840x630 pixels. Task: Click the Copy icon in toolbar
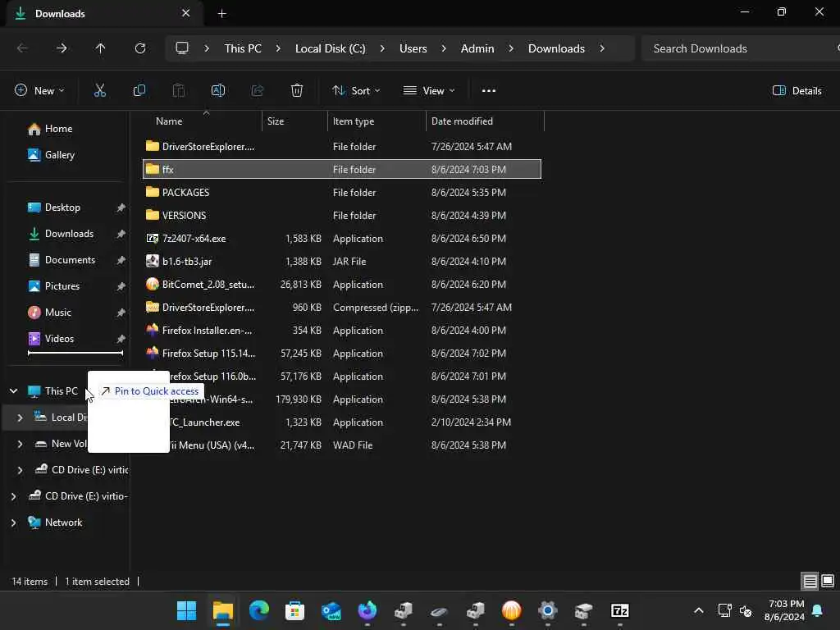[139, 90]
